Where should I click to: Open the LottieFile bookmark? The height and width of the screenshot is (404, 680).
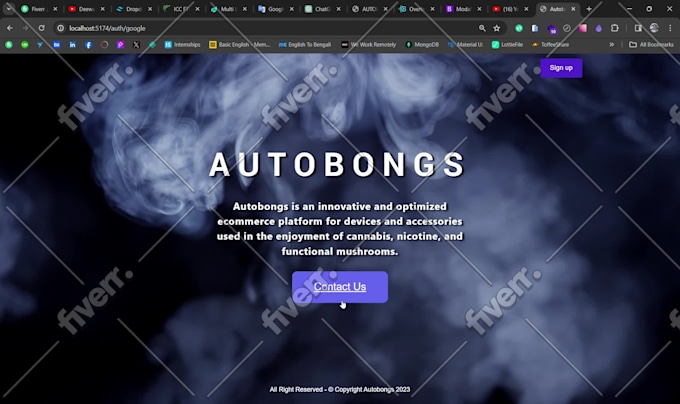click(x=507, y=45)
